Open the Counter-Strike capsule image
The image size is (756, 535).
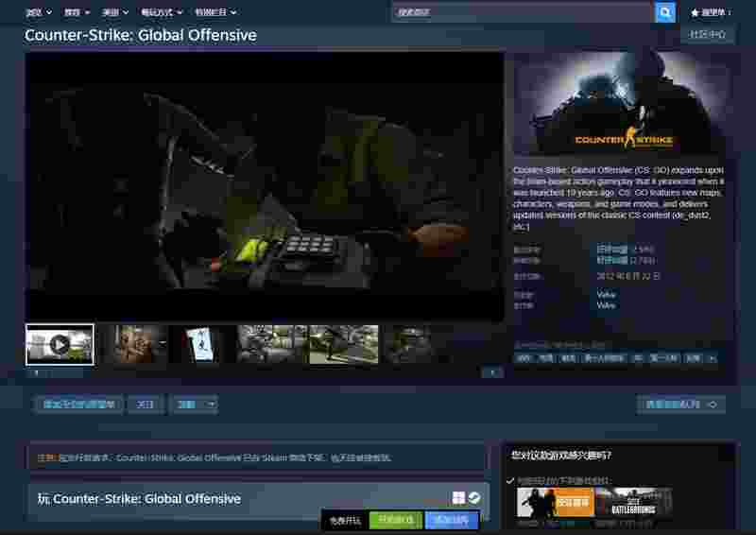point(624,104)
